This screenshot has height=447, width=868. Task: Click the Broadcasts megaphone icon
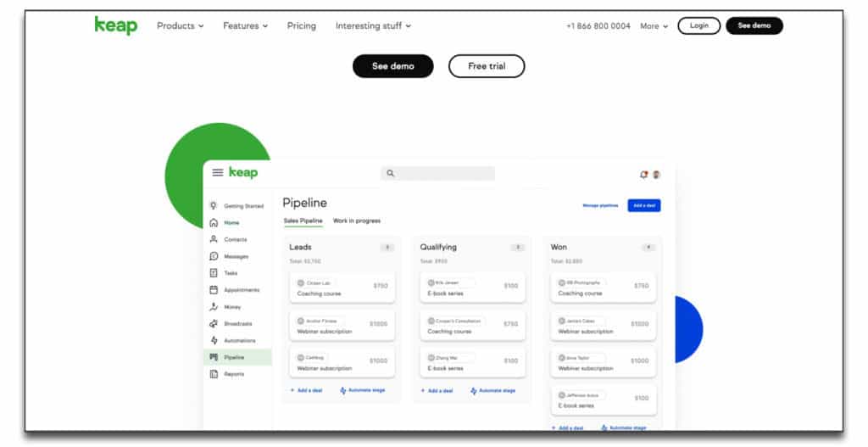[x=214, y=323]
